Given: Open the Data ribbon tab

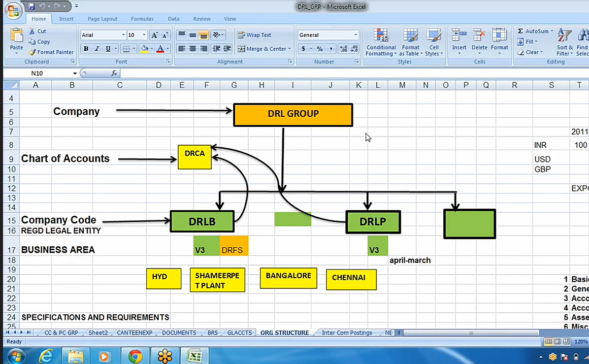Looking at the screenshot, I should (x=174, y=19).
